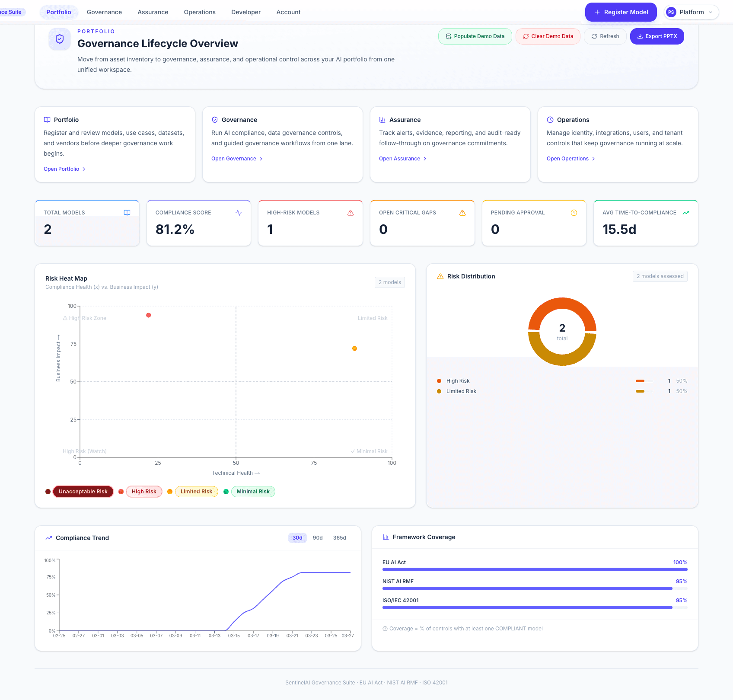Viewport: 733px width, 700px height.
Task: Click the chart icon beside Framework Coverage
Action: (x=386, y=537)
